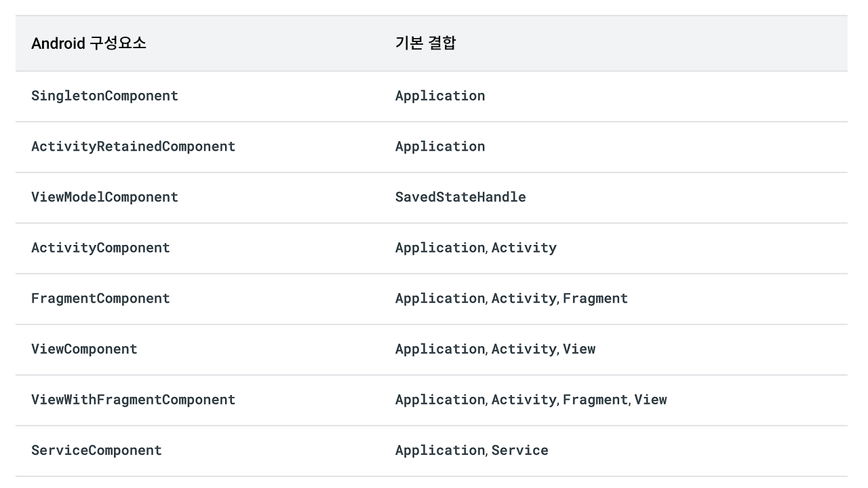Click Activity in the ActivityComponent row
This screenshot has height=488, width=868.
524,248
